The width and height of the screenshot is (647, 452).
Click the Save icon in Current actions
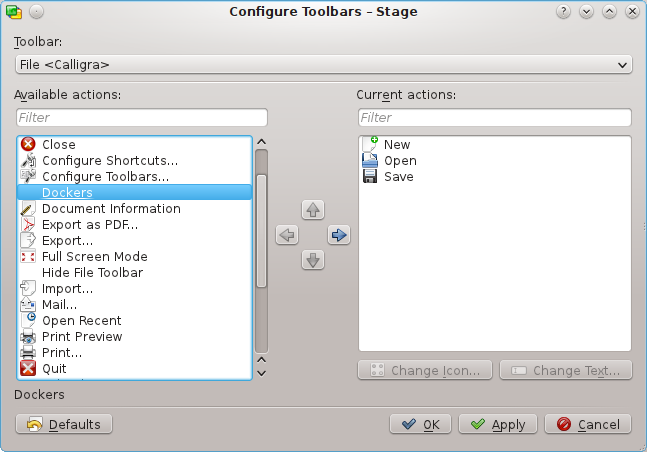369,177
